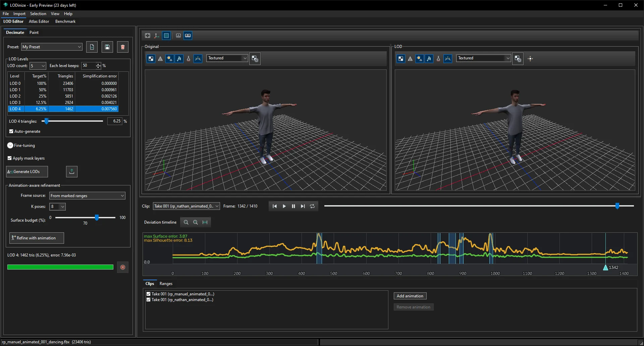The image size is (644, 346).
Task: Click the Surface budget slider handle
Action: [97, 218]
